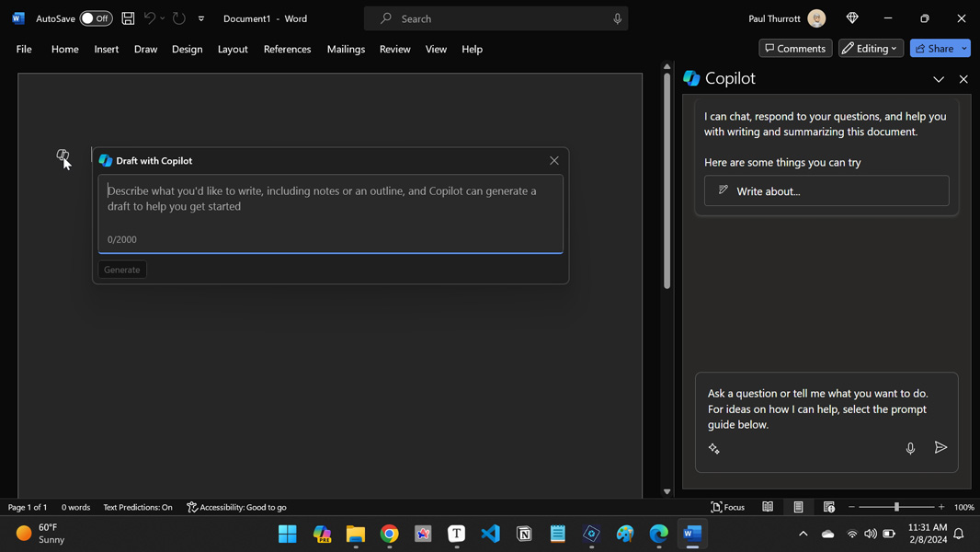Enable Focus mode in status bar
The height and width of the screenshot is (552, 980).
tap(727, 507)
